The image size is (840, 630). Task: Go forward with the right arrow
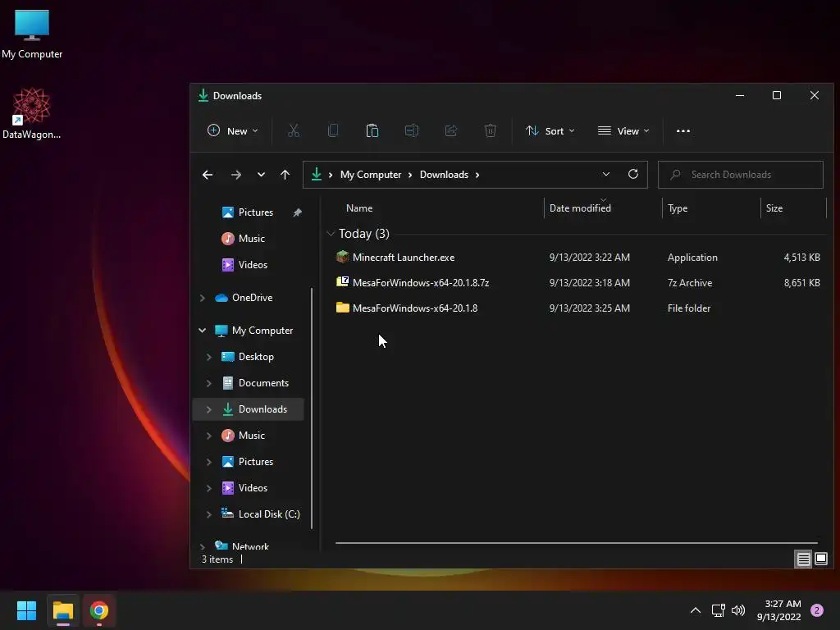point(235,175)
